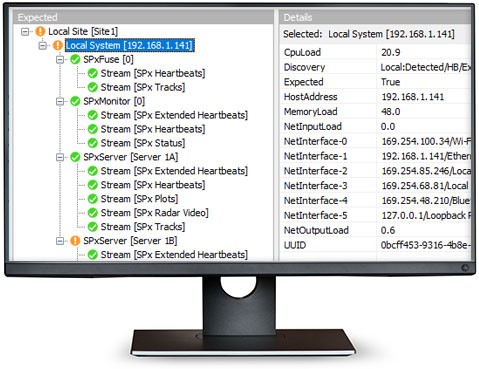Select the Stream [SPx Status] label
Viewport: 479px width, 369px height.
(x=143, y=143)
